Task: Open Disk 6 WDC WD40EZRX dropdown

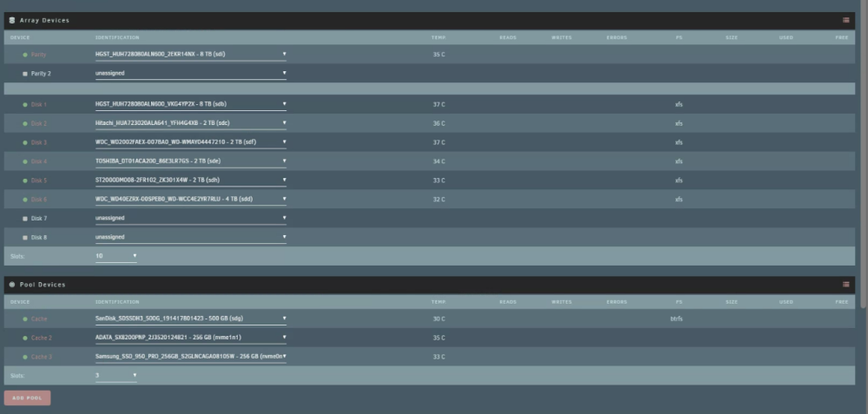Action: click(x=191, y=199)
